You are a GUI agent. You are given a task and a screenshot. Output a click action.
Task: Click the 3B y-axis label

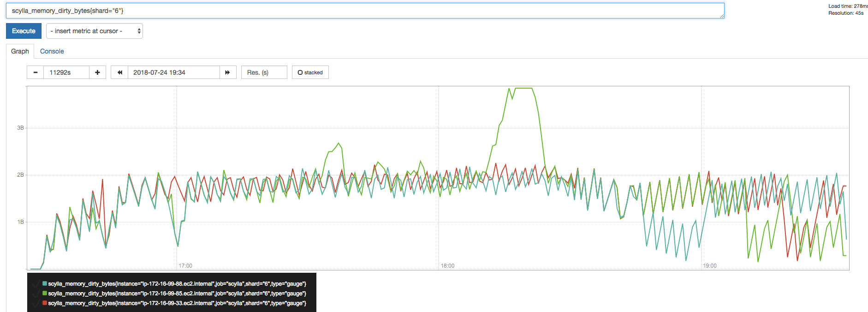(20, 128)
